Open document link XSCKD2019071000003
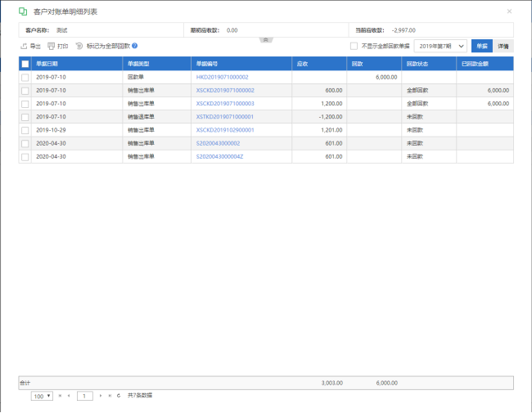Viewport: 532px width, 413px height. coord(225,104)
